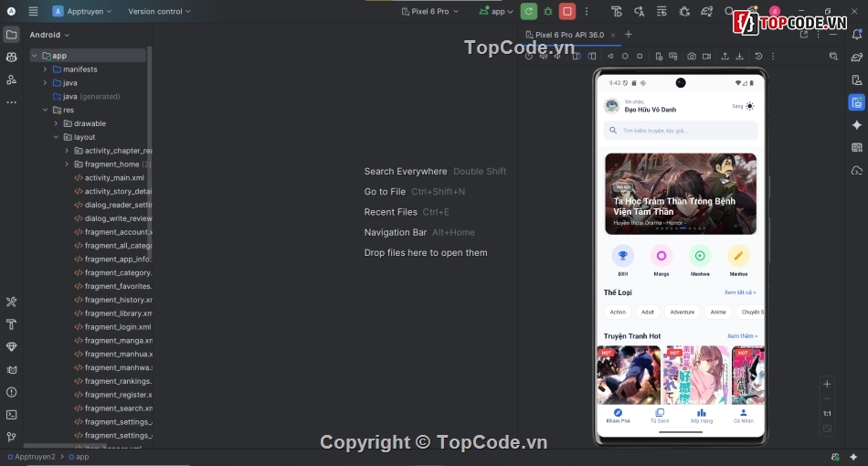Open the Logcat tool window

click(11, 370)
